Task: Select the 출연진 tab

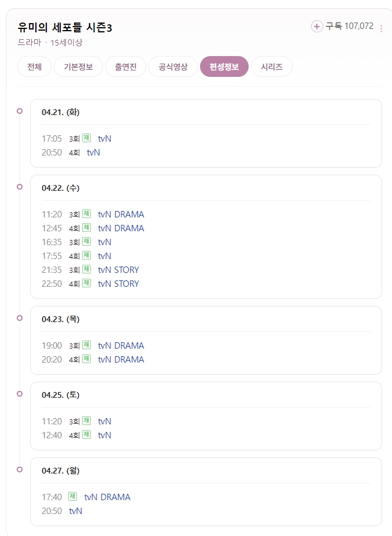Action: coord(125,66)
